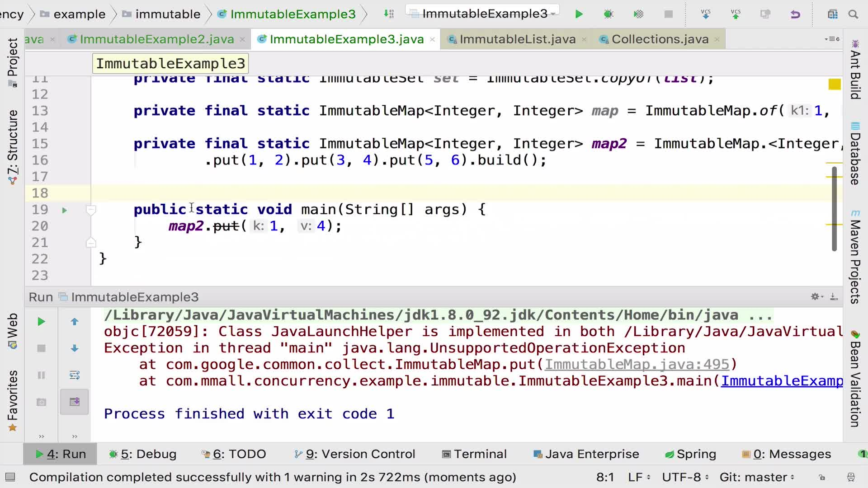Open Search Everywhere with the magnifier icon
This screenshot has width=868, height=488.
(x=853, y=14)
